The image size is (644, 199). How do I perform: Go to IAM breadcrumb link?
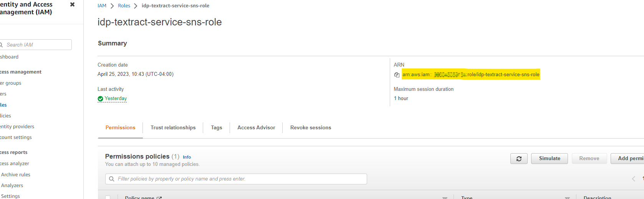coord(102,6)
